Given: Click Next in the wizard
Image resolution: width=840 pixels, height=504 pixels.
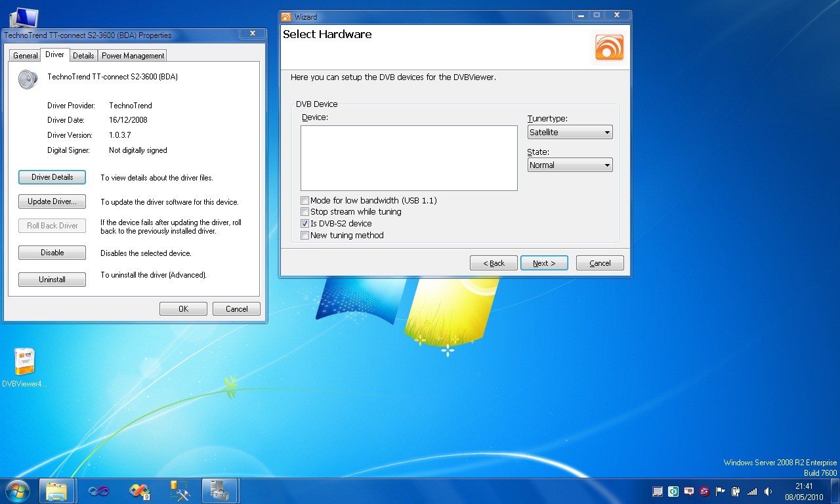Looking at the screenshot, I should click(x=544, y=263).
